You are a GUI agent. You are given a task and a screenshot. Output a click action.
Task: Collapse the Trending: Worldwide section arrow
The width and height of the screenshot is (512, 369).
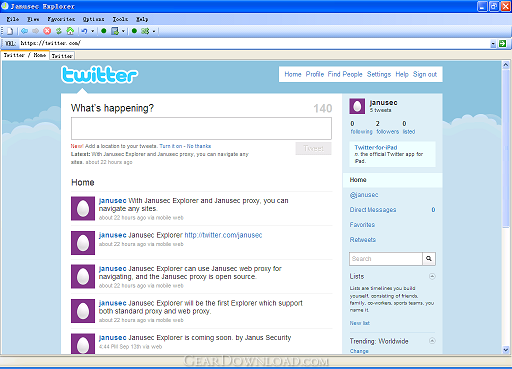point(432,341)
